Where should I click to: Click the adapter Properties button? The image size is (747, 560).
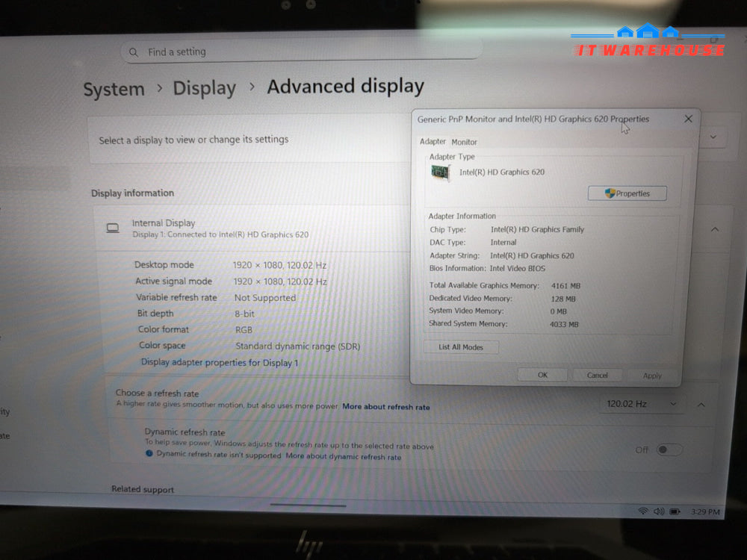point(627,193)
